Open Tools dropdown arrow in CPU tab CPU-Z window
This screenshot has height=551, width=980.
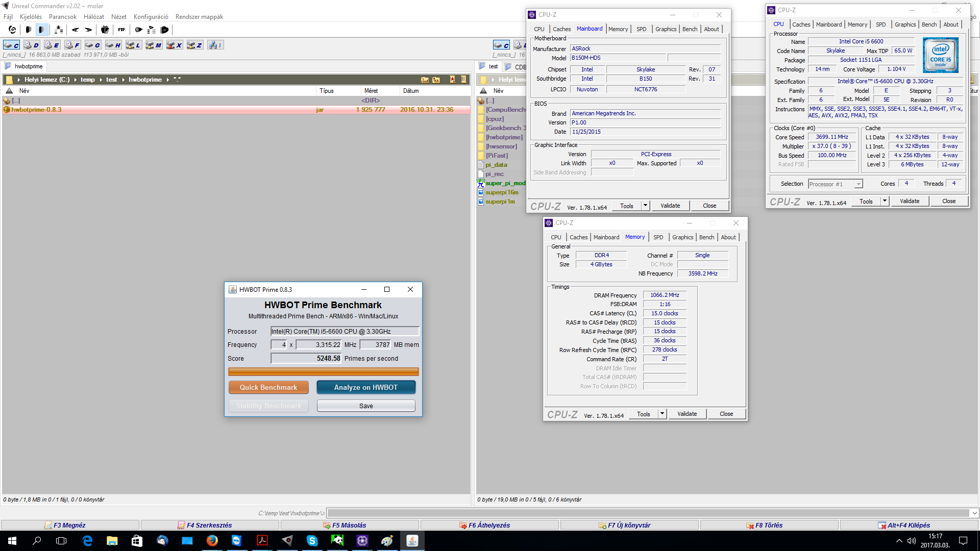coord(885,201)
